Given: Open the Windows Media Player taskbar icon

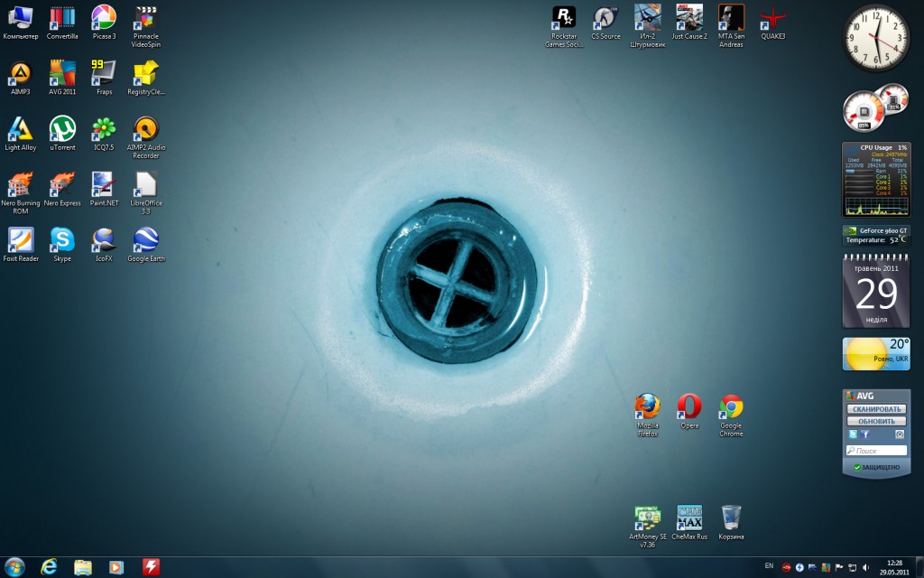Looking at the screenshot, I should pos(116,567).
